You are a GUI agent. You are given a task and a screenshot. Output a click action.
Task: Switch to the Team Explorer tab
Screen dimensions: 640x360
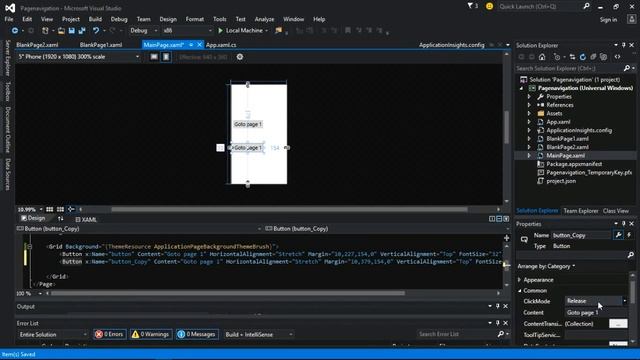[581, 211]
